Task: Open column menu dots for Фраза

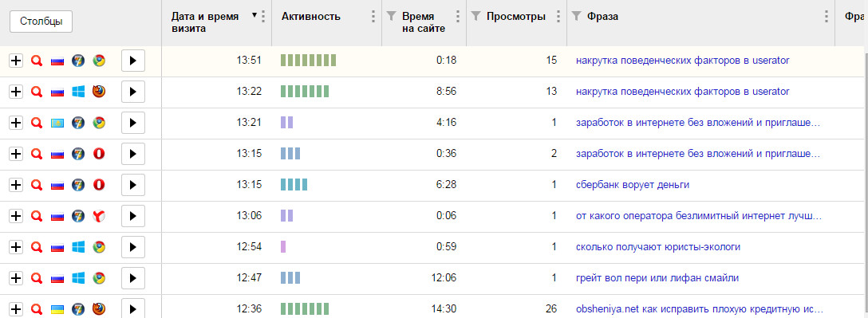Action: click(x=827, y=17)
